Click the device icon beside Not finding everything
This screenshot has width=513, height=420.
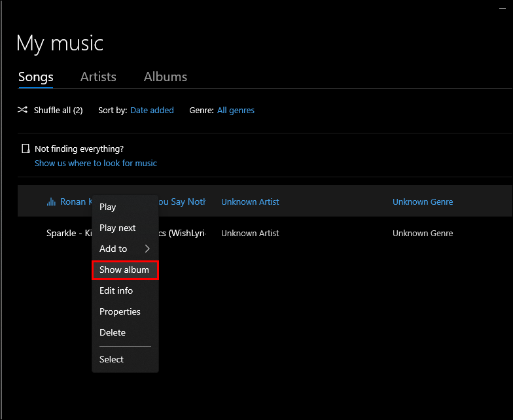point(26,149)
